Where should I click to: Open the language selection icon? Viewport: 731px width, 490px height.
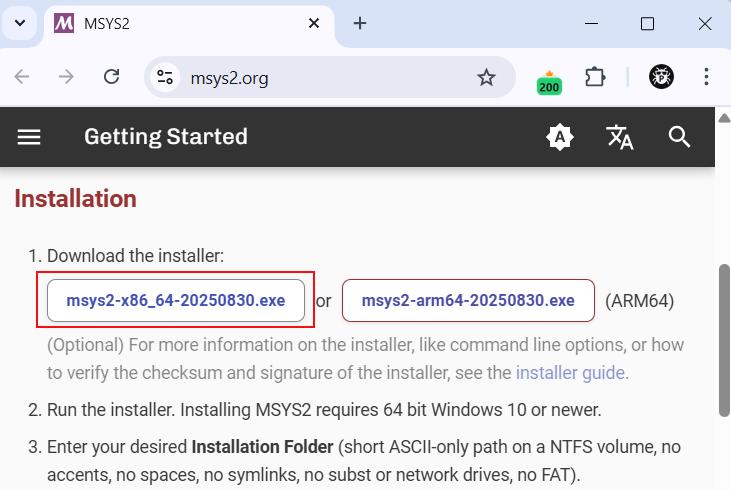(x=620, y=137)
